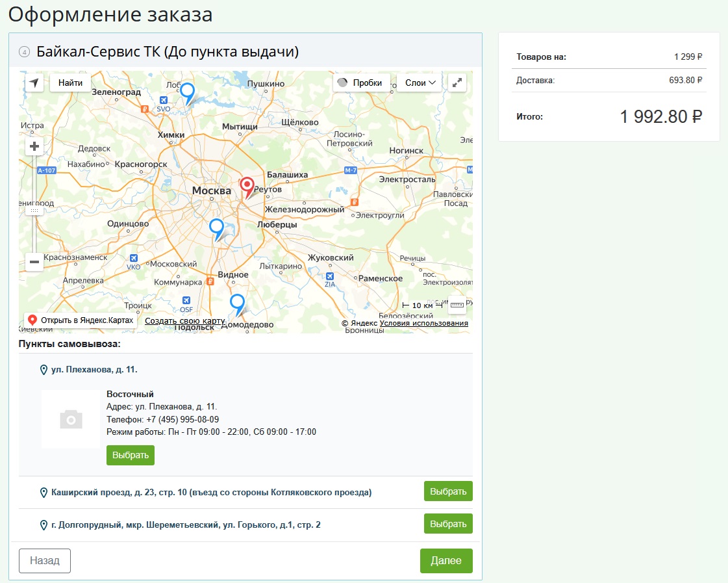Toggle the Пробки traffic layer
Viewport: 728px width, 583px height.
pos(362,83)
